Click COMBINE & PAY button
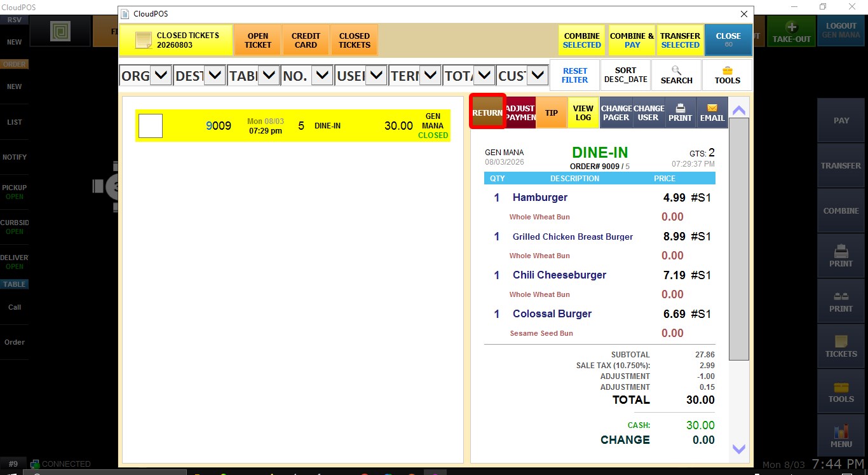Image resolution: width=868 pixels, height=475 pixels. tap(632, 40)
